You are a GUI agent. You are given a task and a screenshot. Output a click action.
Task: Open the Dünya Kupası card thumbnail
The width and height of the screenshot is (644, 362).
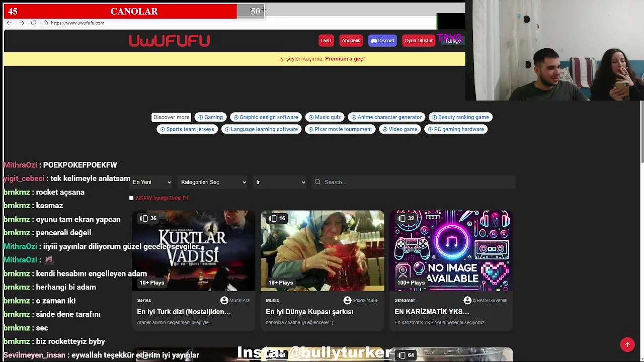(322, 250)
